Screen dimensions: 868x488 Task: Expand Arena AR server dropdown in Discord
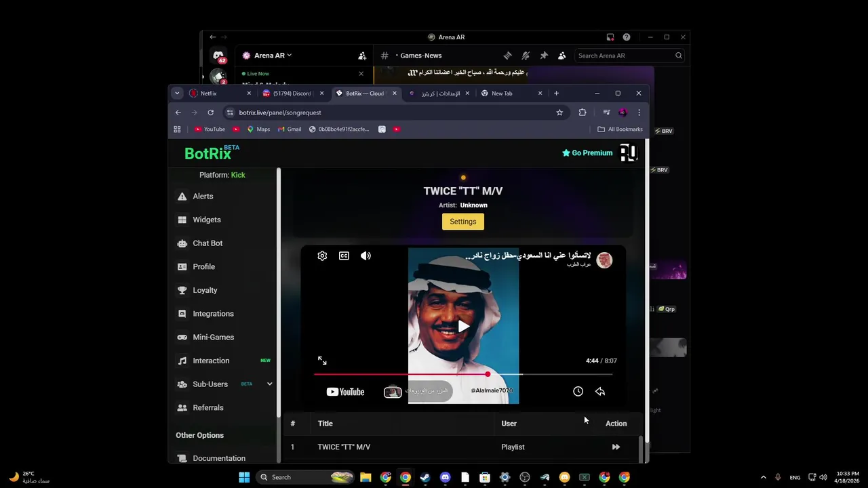pos(273,56)
